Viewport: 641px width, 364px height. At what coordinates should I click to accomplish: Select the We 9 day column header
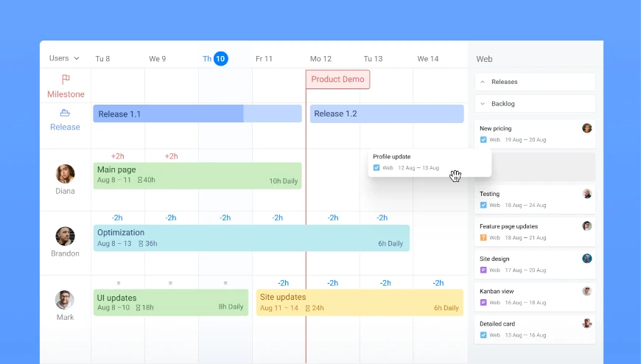click(x=158, y=59)
